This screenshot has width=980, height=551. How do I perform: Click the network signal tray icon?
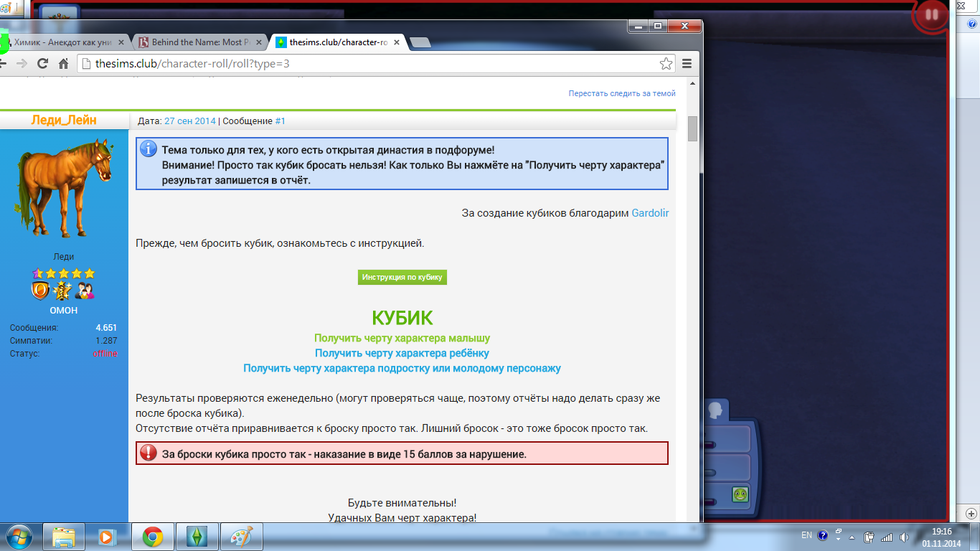click(x=887, y=536)
